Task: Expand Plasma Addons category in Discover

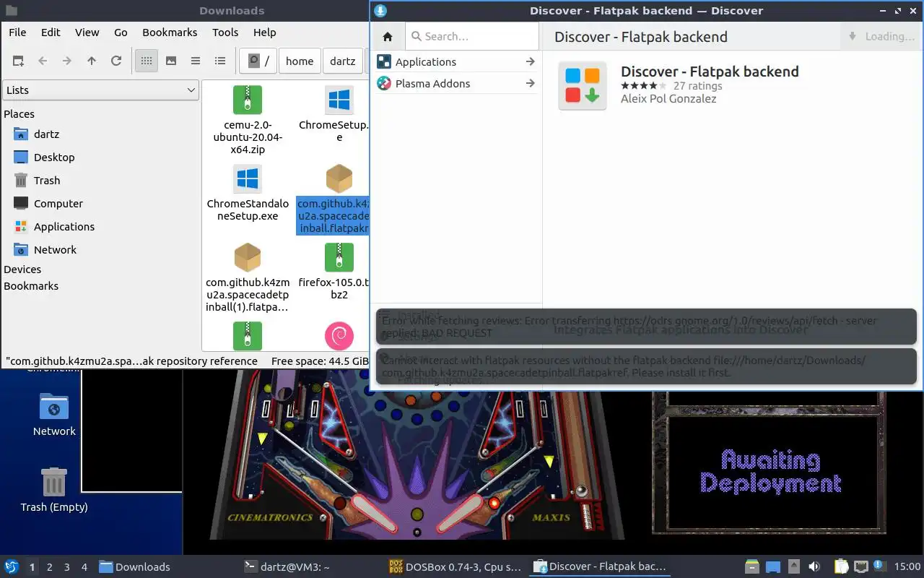Action: [456, 84]
